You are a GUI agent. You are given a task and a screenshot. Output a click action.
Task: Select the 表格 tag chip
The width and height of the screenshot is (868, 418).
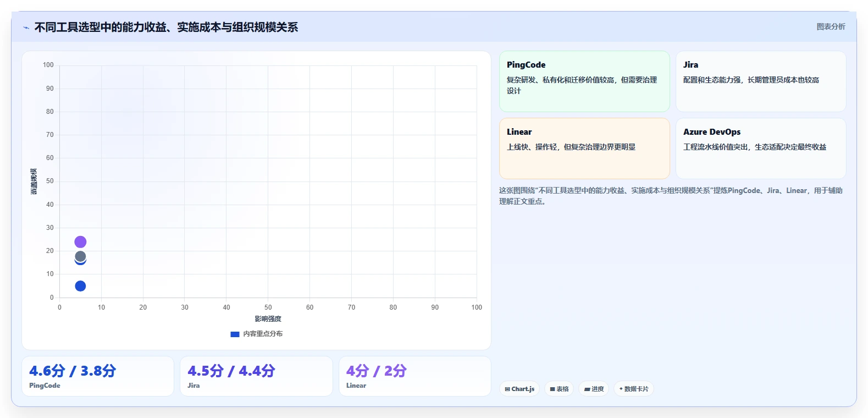(x=559, y=389)
